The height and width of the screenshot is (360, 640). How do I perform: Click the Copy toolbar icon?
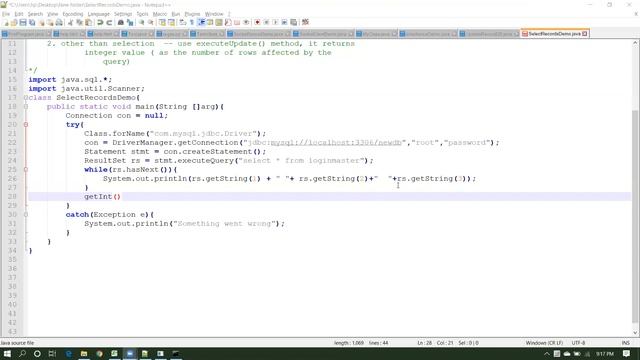click(x=79, y=22)
